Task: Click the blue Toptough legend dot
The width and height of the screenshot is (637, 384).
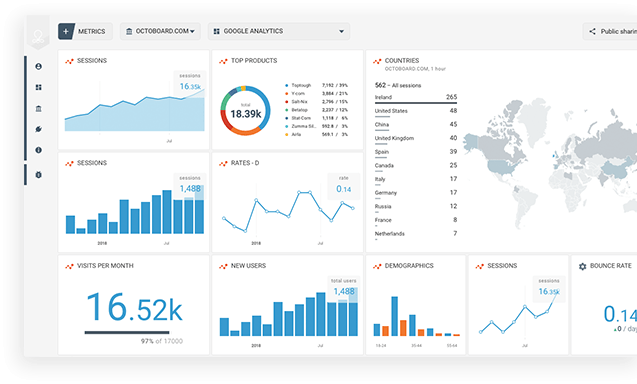Action: tap(286, 85)
